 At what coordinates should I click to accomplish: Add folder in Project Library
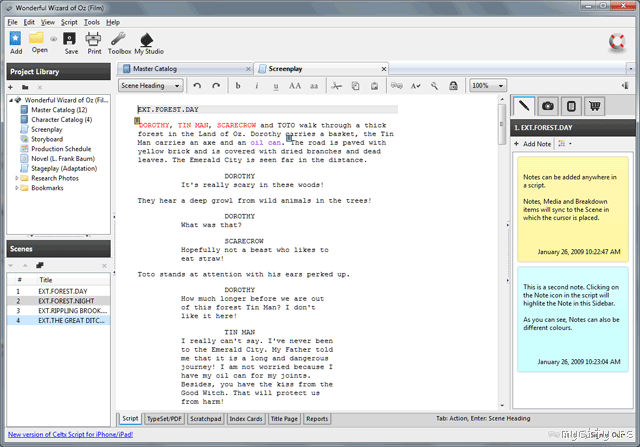pos(25,87)
